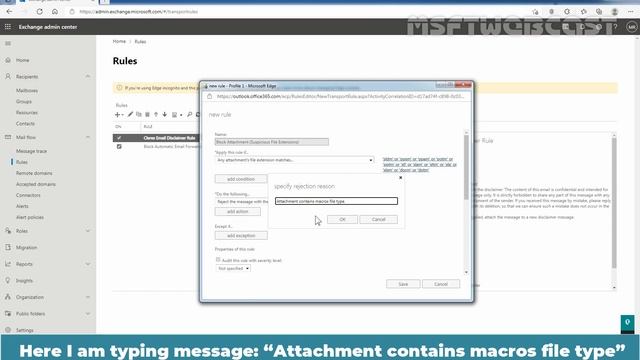The width and height of the screenshot is (640, 360).
Task: Open Alert policies in sidebar
Action: (x=30, y=217)
